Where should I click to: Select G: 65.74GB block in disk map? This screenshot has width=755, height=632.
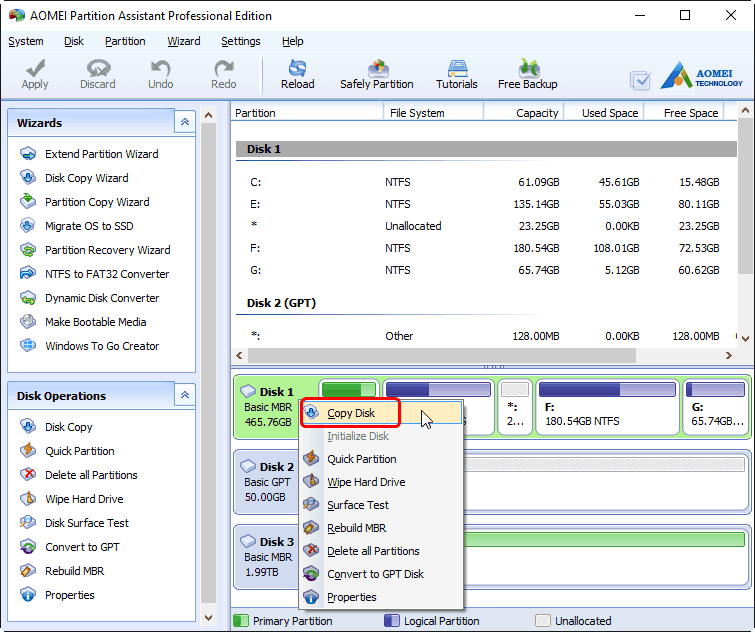[x=716, y=408]
